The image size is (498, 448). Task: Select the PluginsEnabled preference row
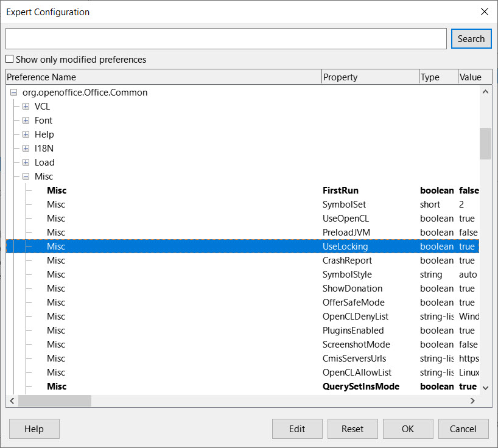click(x=243, y=330)
